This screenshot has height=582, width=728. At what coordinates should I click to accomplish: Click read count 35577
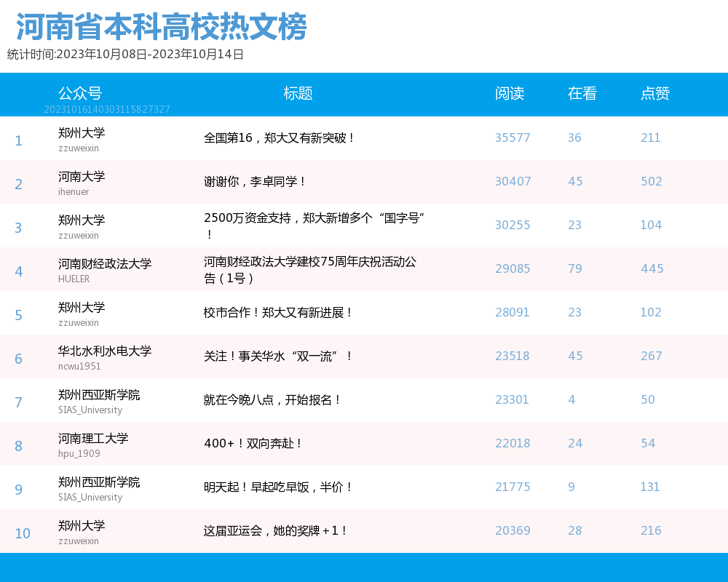click(513, 137)
